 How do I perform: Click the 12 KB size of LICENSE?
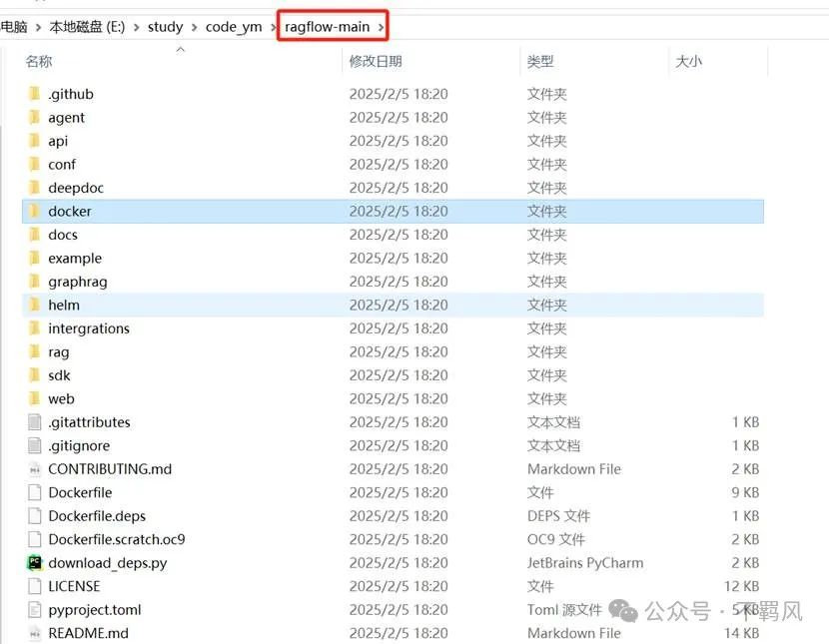pyautogui.click(x=741, y=586)
